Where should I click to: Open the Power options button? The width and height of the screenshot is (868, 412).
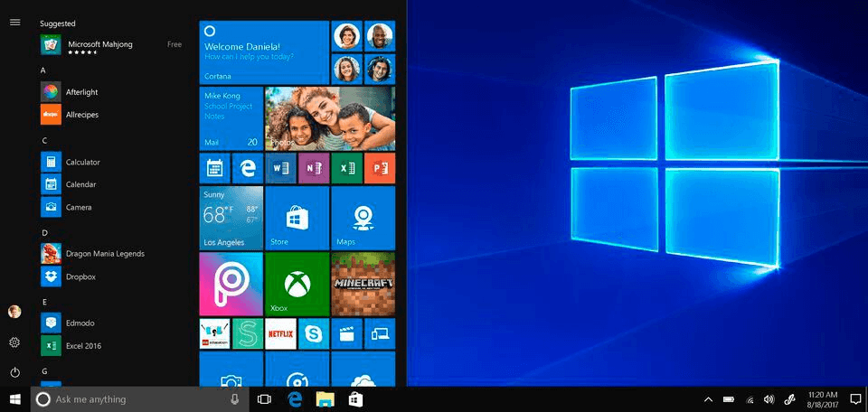[14, 373]
